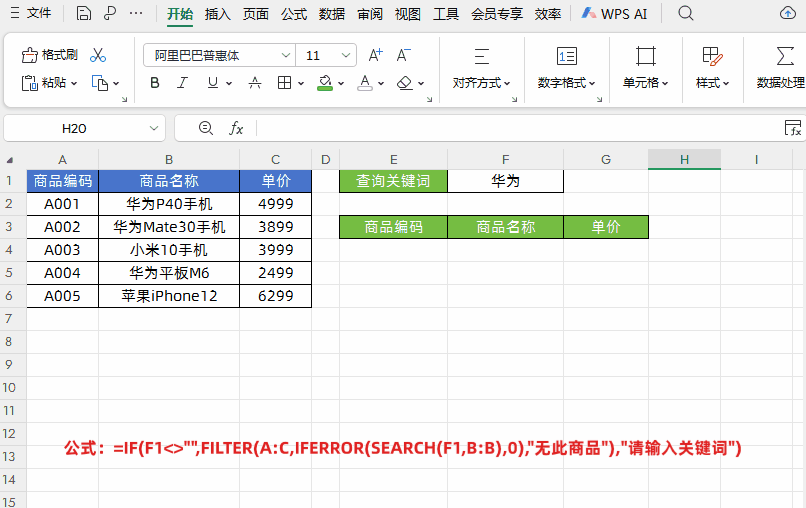Click the Copy icon
This screenshot has width=806, height=508.
point(100,83)
